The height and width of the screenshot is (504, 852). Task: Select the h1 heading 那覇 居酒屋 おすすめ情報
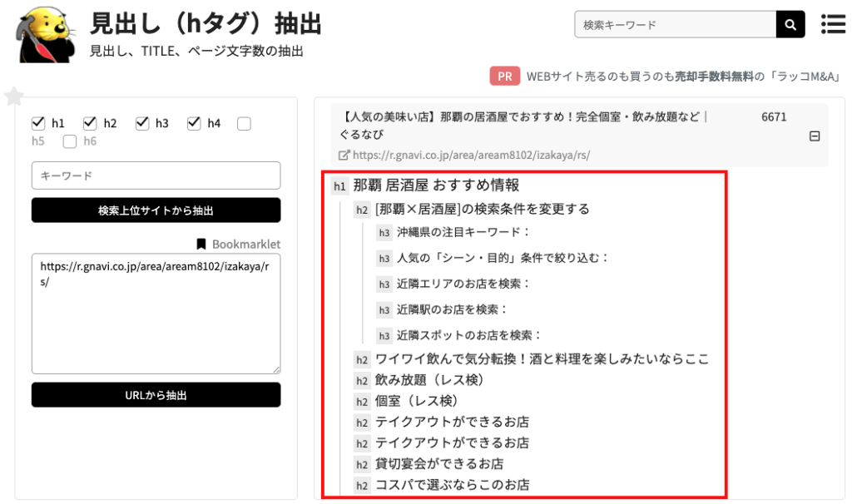pos(436,185)
